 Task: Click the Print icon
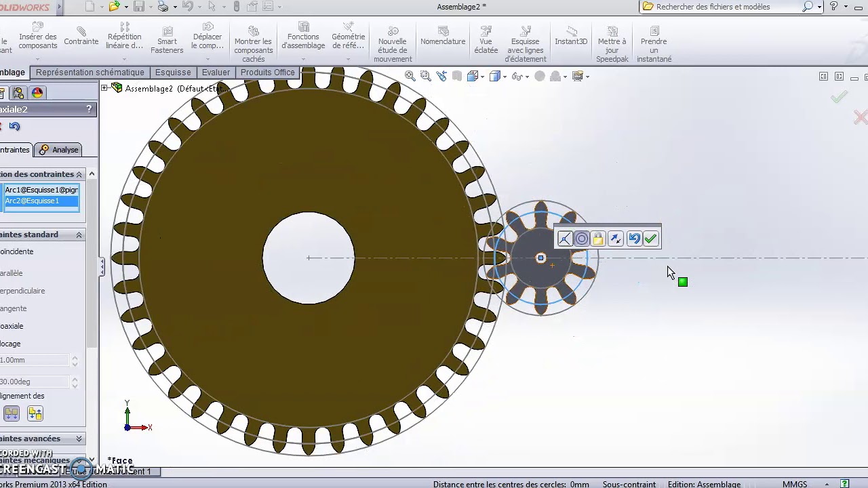pos(163,7)
